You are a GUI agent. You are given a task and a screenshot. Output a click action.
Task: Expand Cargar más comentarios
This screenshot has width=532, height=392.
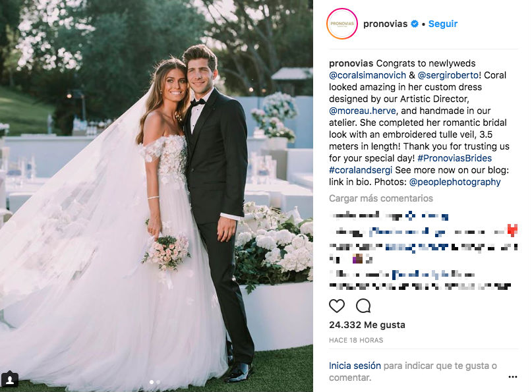tap(380, 198)
